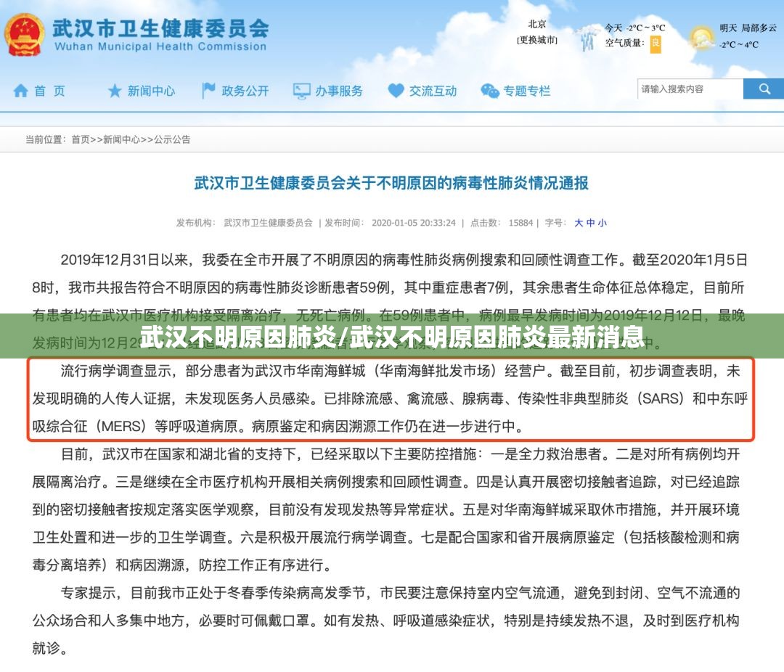Viewport: 784px width, 672px height.
Task: Click the paragraph starting 专家提示
Action: 385,620
